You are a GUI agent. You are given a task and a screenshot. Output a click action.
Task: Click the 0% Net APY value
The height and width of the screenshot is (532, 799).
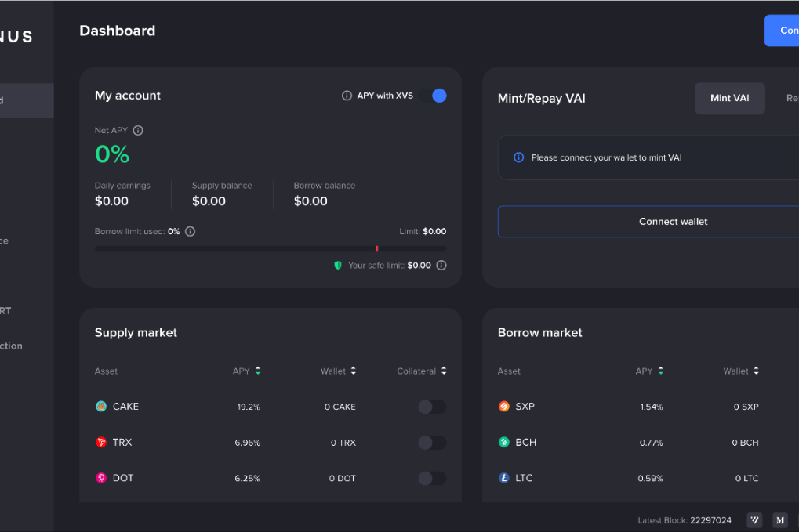[112, 154]
